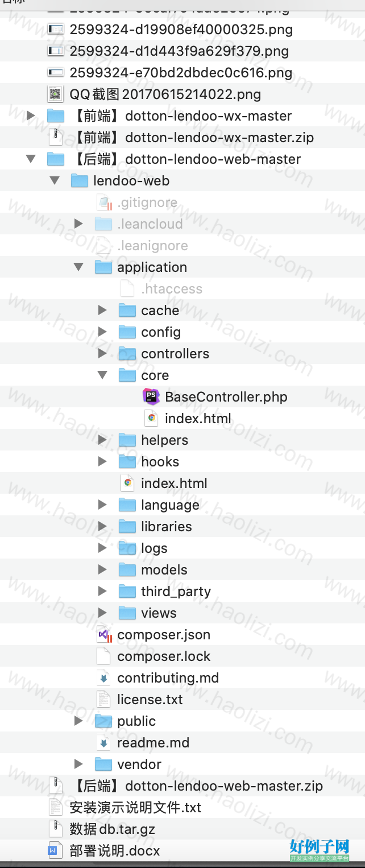Expand the hooks folder triangle
The image size is (365, 868).
[102, 461]
